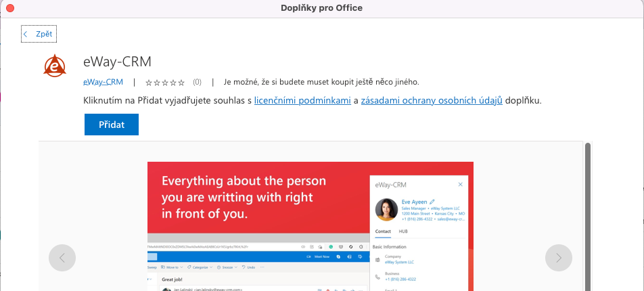Select the Contact tab in preview panel

[383, 231]
